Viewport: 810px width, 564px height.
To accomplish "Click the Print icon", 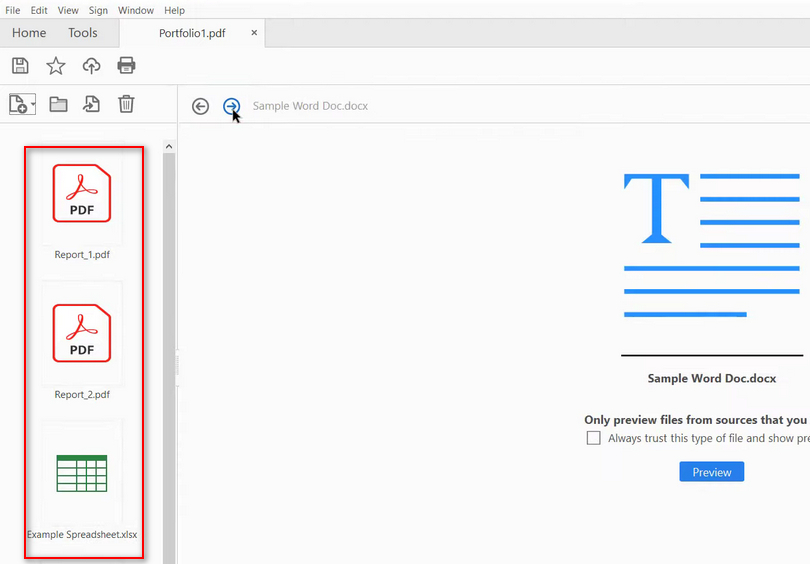I will (x=127, y=66).
